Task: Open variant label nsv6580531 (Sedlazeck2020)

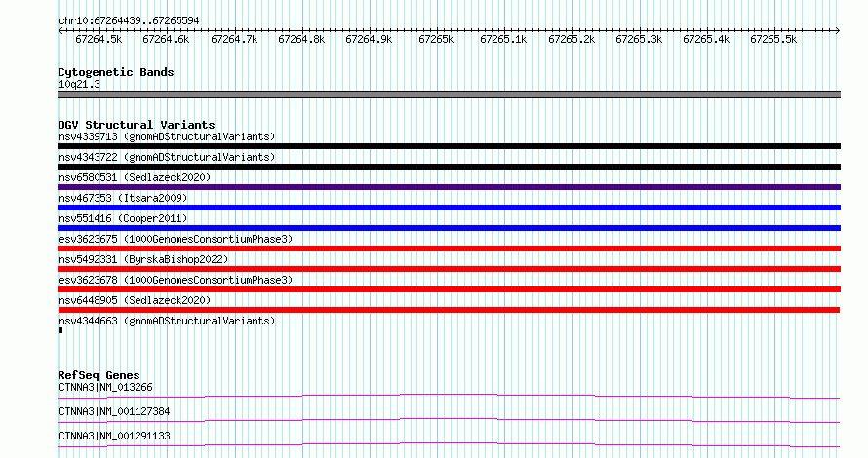Action: tap(135, 177)
